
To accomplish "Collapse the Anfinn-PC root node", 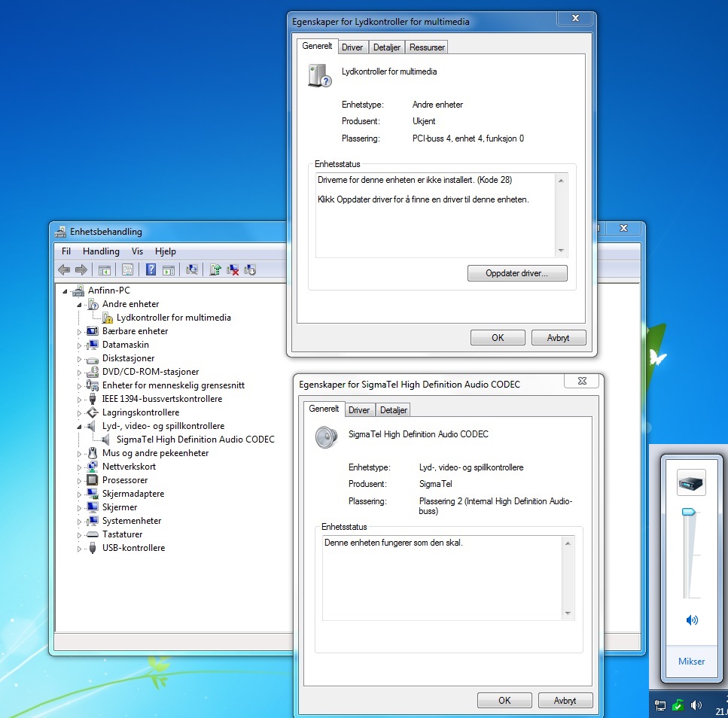I will point(65,291).
